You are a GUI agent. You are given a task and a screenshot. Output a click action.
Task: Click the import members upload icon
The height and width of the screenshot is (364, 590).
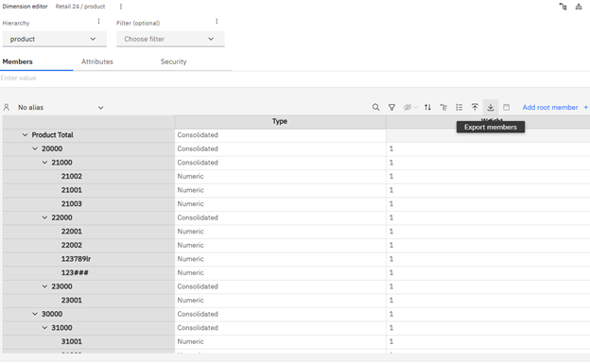(x=475, y=107)
